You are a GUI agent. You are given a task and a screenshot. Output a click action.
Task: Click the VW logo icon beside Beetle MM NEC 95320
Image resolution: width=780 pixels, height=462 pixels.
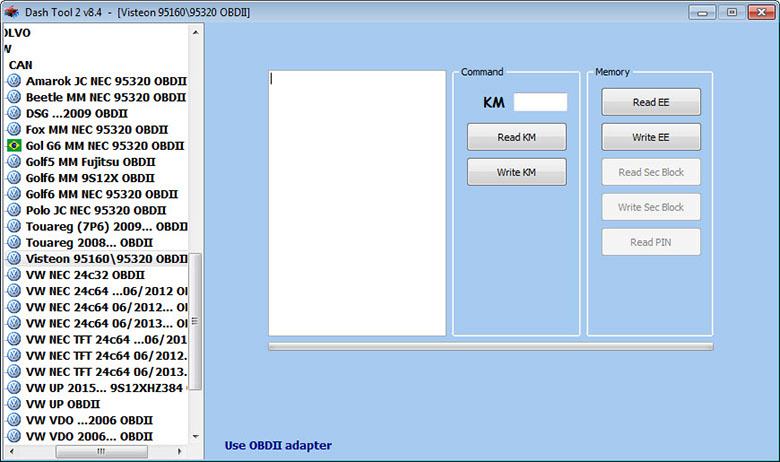coord(14,97)
